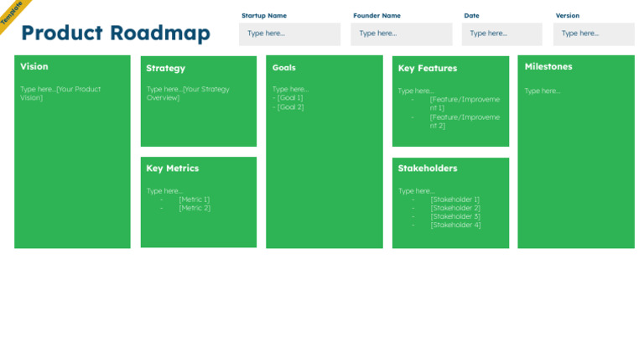The image size is (644, 363).
Task: Click the Founder Name input field
Action: click(402, 34)
